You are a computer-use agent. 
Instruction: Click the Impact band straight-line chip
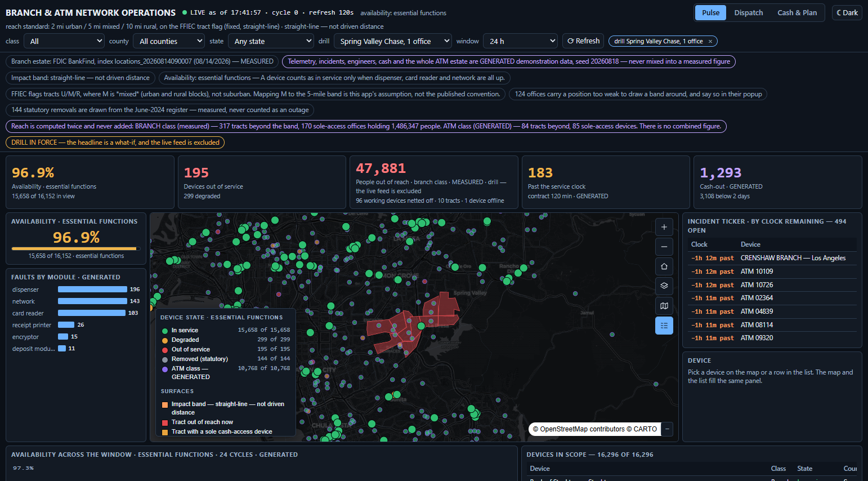coord(80,78)
